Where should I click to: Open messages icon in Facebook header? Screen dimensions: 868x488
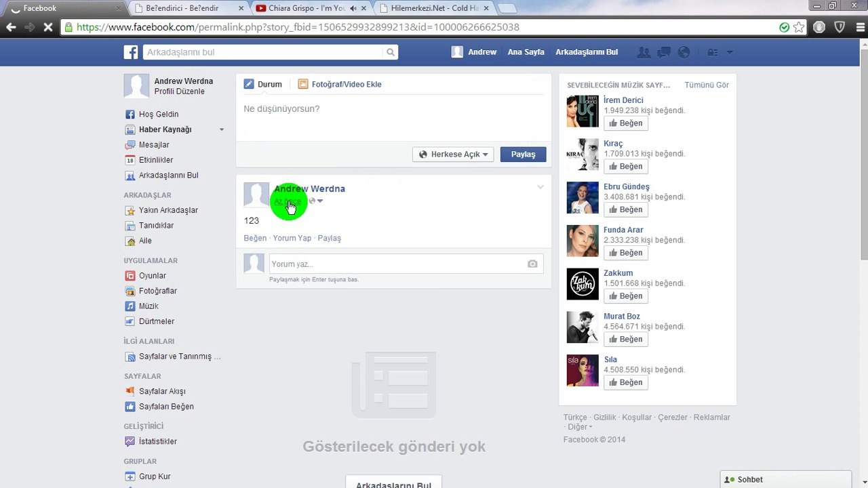pyautogui.click(x=664, y=52)
